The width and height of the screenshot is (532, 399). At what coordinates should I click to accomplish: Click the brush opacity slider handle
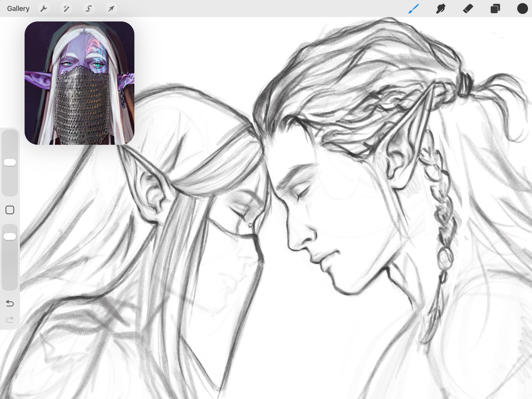coord(10,237)
